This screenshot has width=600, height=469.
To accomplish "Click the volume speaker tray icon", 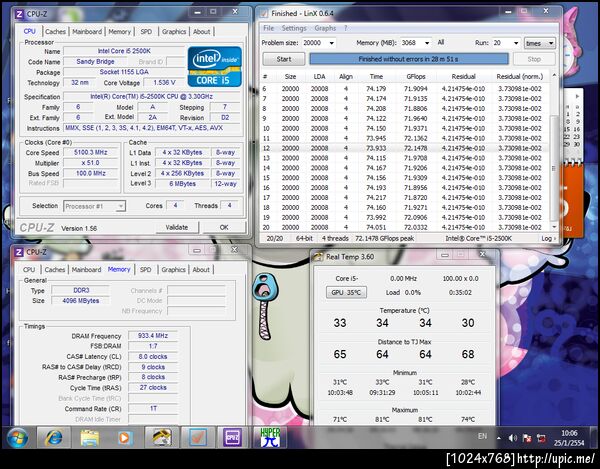I will (x=513, y=438).
